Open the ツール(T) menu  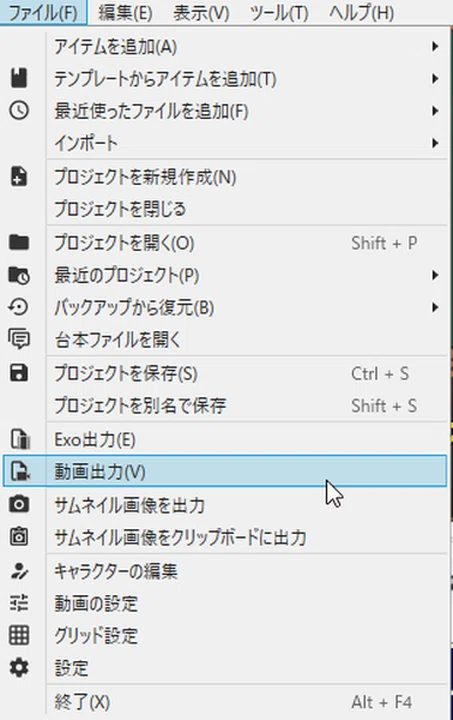point(279,13)
